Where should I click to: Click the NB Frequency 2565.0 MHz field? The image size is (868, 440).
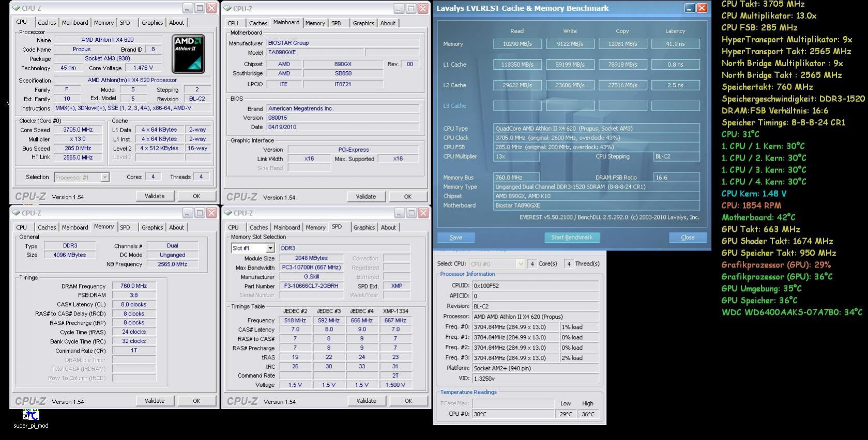point(173,264)
